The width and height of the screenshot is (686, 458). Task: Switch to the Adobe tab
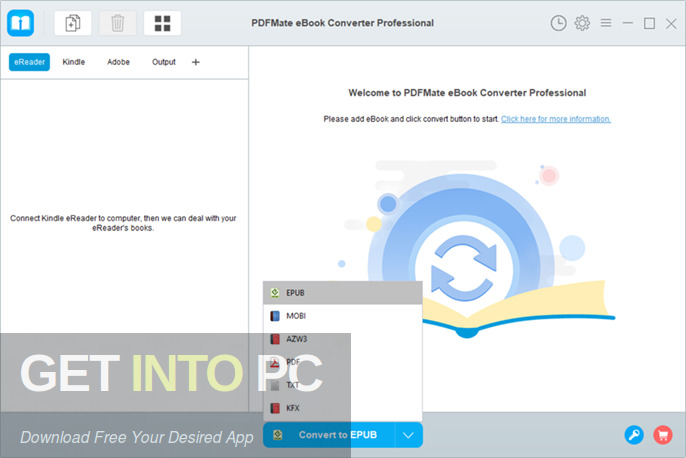(118, 62)
